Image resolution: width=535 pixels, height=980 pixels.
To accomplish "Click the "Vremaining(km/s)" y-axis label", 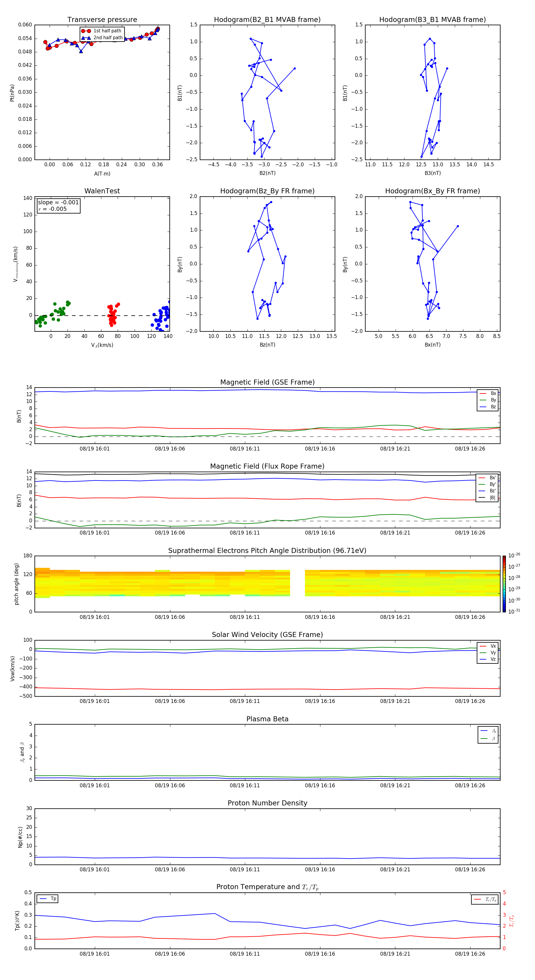I will coord(16,264).
